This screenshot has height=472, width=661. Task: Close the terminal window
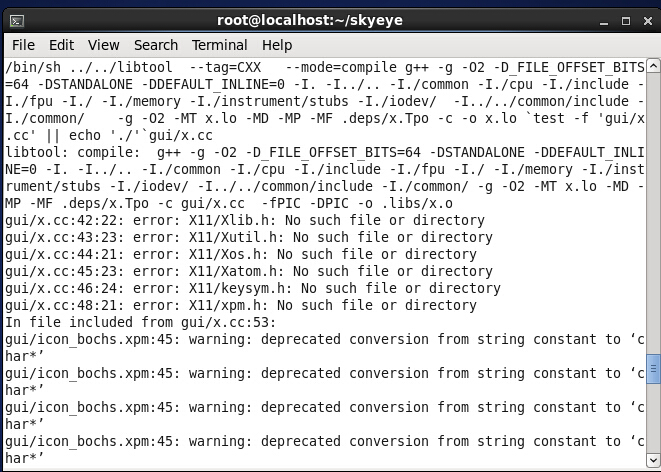click(648, 21)
